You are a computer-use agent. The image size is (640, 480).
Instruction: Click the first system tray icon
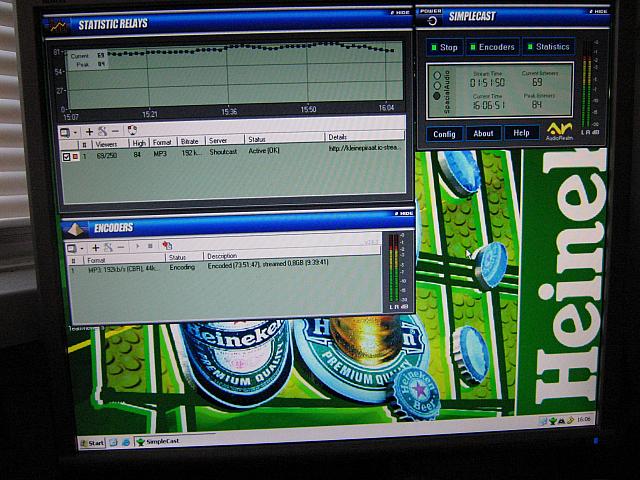[x=544, y=421]
